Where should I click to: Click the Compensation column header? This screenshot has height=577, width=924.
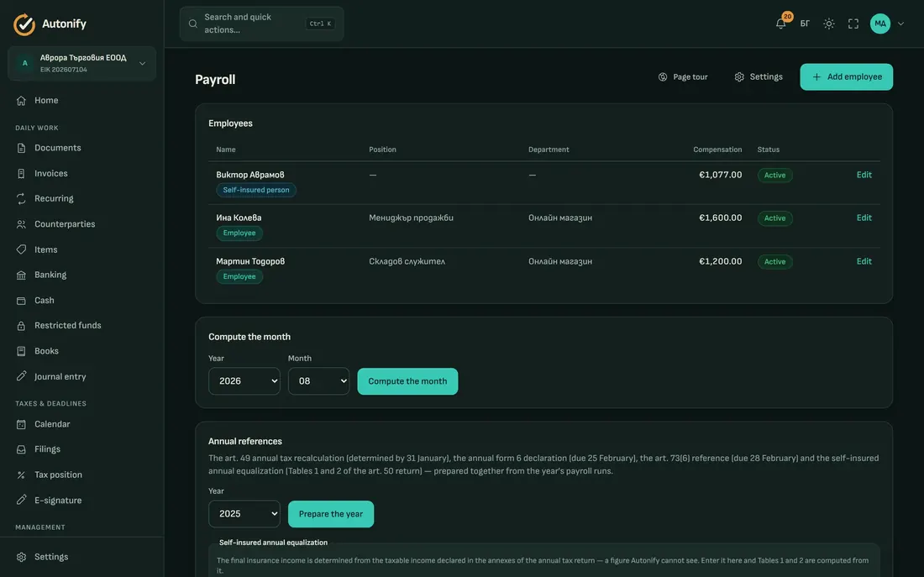[717, 149]
